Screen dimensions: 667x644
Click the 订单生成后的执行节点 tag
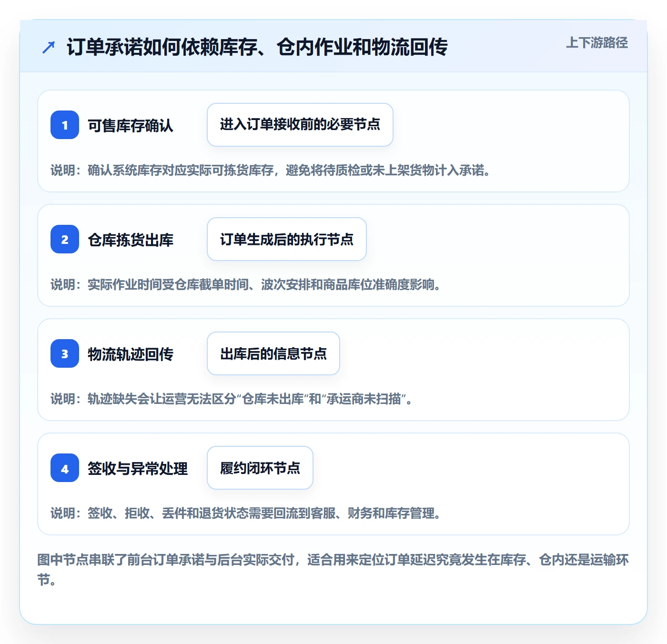[287, 239]
